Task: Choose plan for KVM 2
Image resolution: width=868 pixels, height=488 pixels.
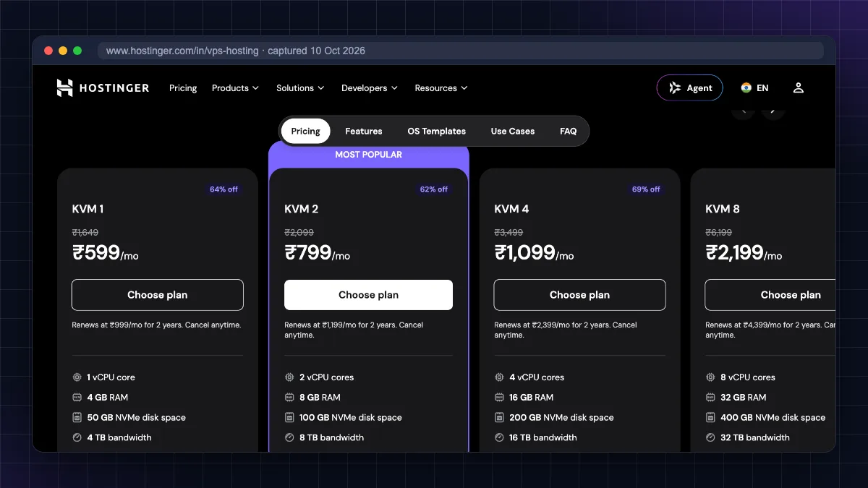Action: (x=368, y=295)
